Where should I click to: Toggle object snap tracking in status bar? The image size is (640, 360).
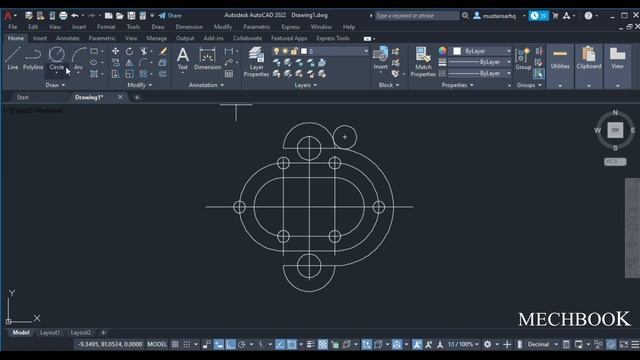click(x=280, y=344)
